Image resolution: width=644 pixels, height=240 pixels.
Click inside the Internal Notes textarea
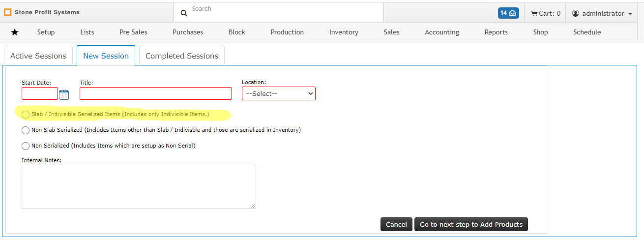139,187
